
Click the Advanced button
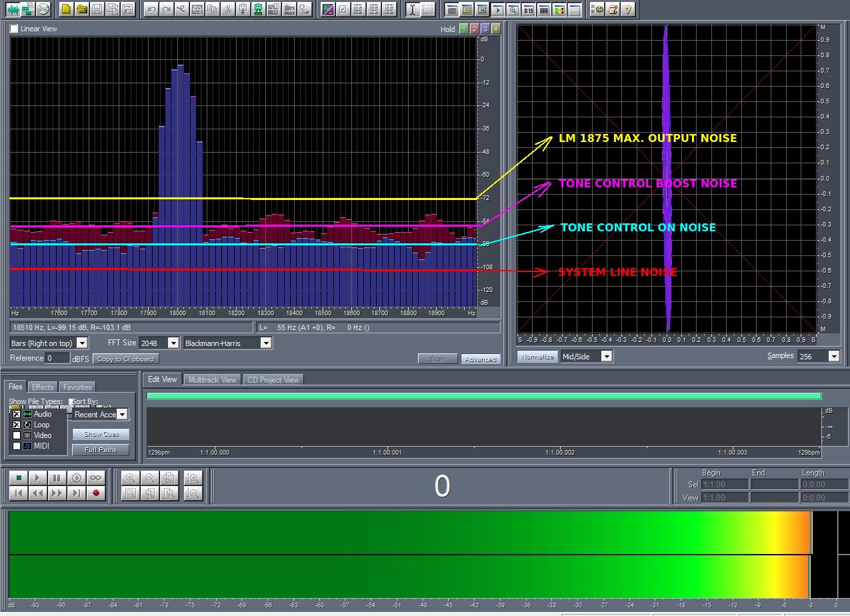coord(480,359)
